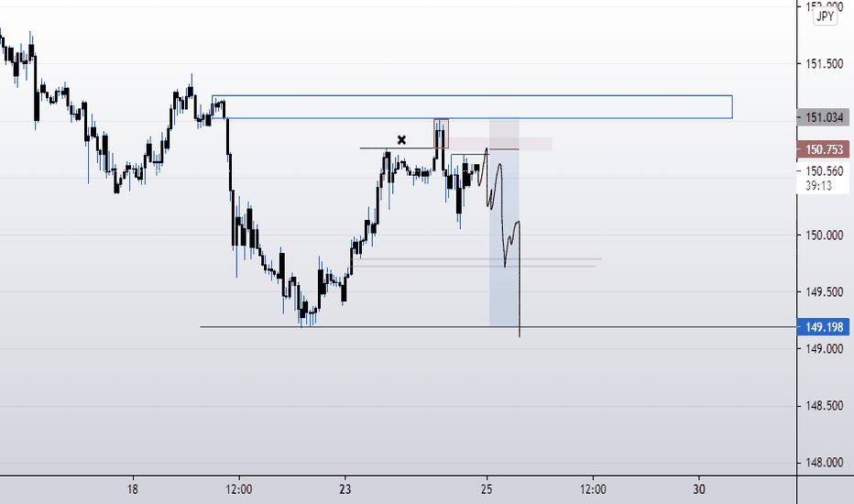
Task: Click the 149.500 level on price scale
Action: 824,292
